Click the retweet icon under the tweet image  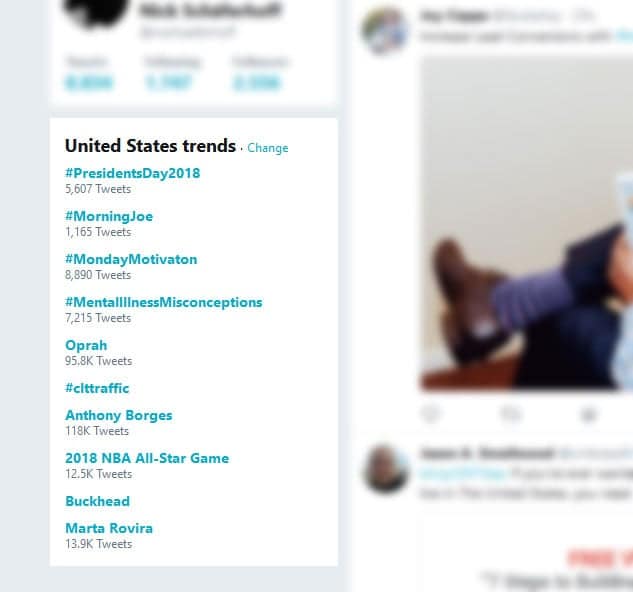[x=510, y=414]
